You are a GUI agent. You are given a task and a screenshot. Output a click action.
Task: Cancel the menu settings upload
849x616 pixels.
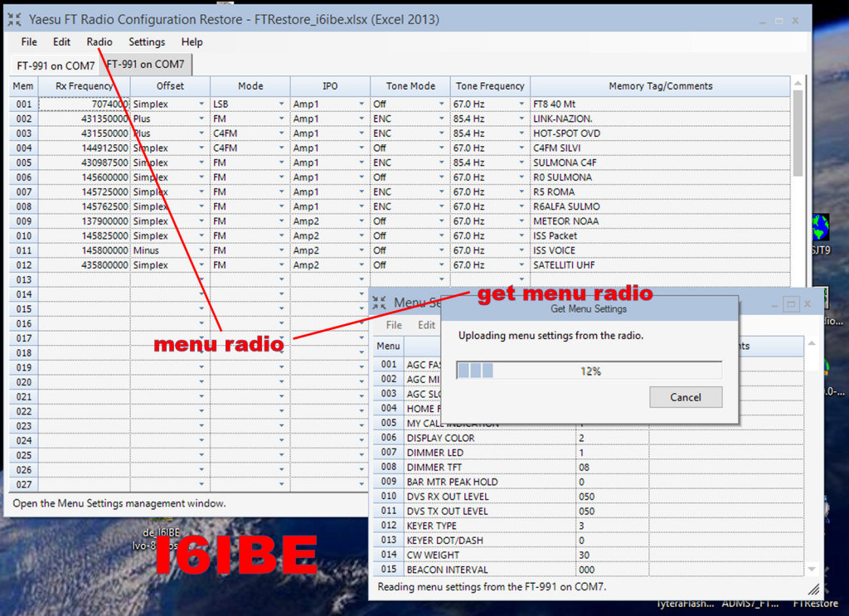[686, 397]
